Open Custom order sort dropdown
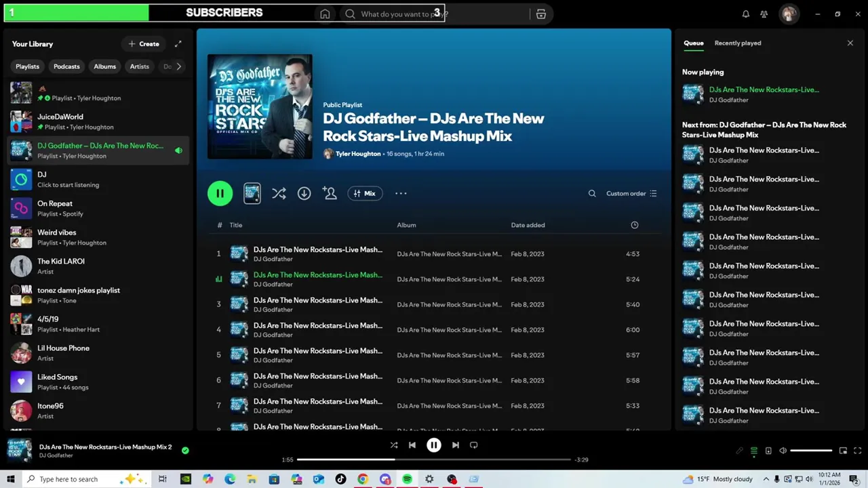This screenshot has height=488, width=868. point(631,193)
